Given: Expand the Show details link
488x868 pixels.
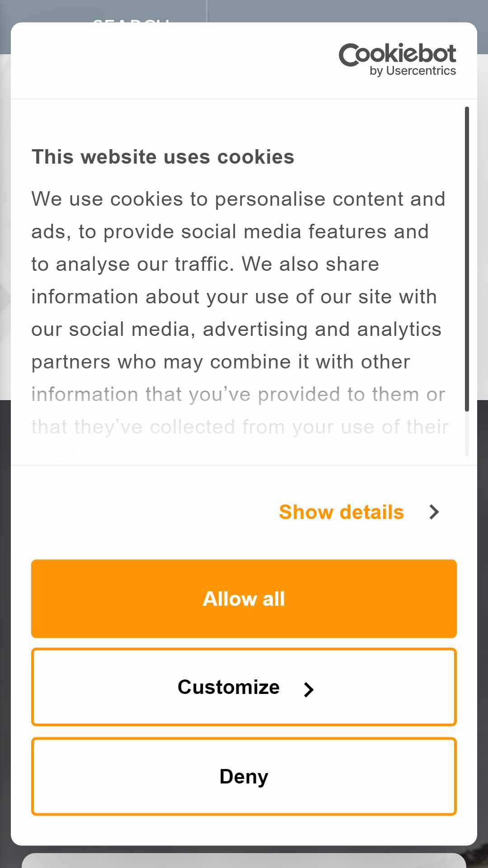Looking at the screenshot, I should click(341, 512).
